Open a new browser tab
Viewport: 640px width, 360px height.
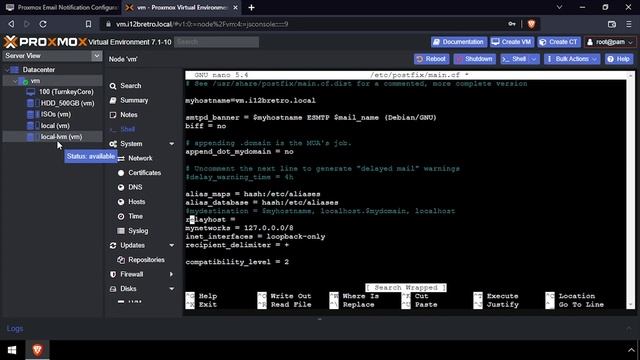pyautogui.click(x=251, y=7)
